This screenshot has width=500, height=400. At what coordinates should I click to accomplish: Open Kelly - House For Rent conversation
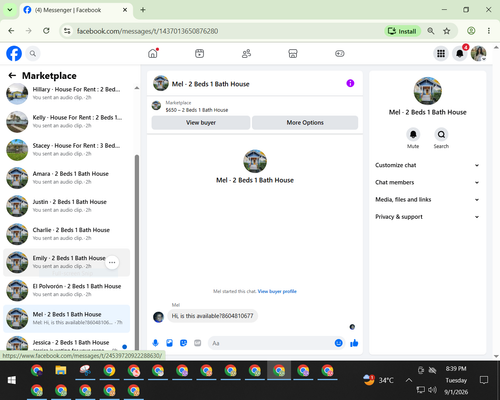click(x=67, y=122)
